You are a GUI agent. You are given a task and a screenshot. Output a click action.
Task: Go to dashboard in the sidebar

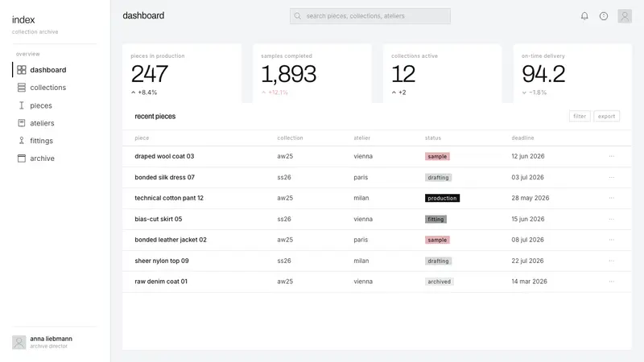(x=54, y=70)
